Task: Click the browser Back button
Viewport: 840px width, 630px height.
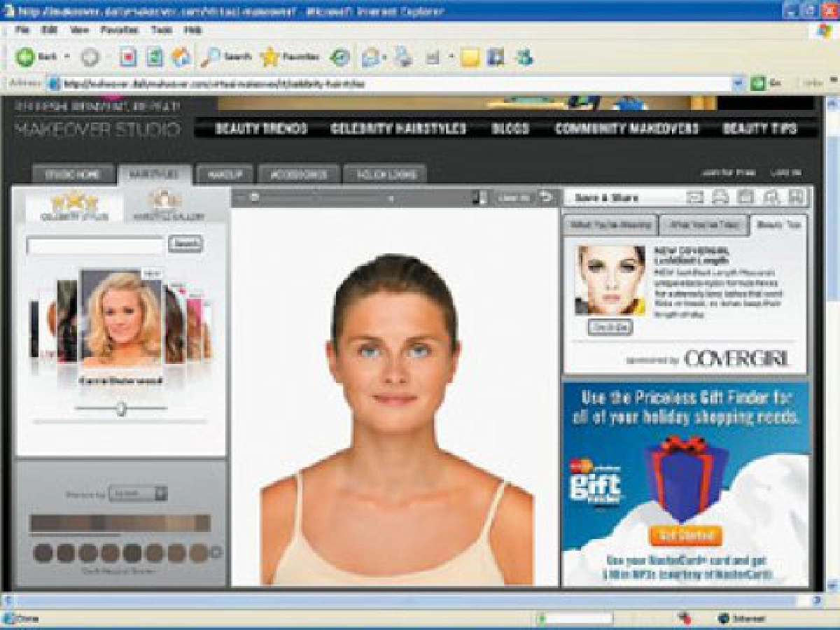Action: 36,57
